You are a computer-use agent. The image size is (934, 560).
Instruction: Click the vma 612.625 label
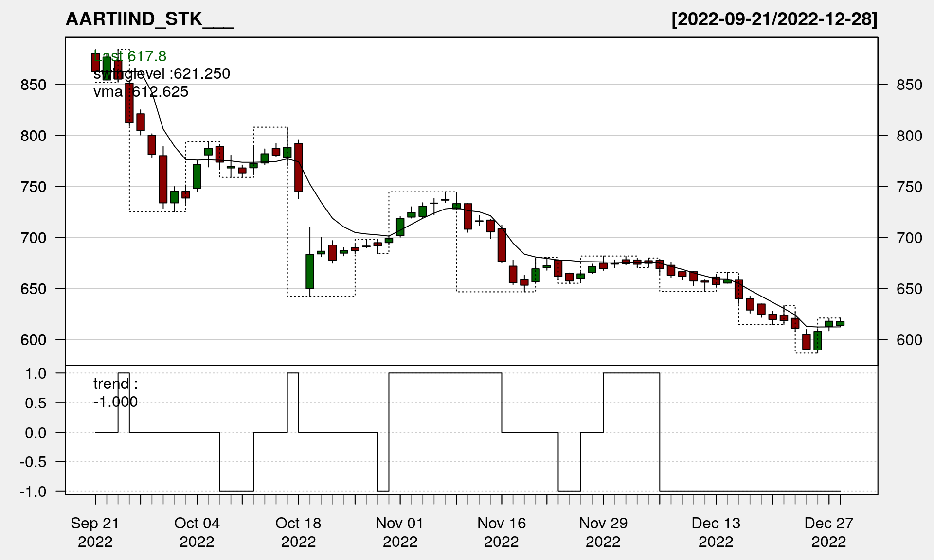click(x=141, y=92)
